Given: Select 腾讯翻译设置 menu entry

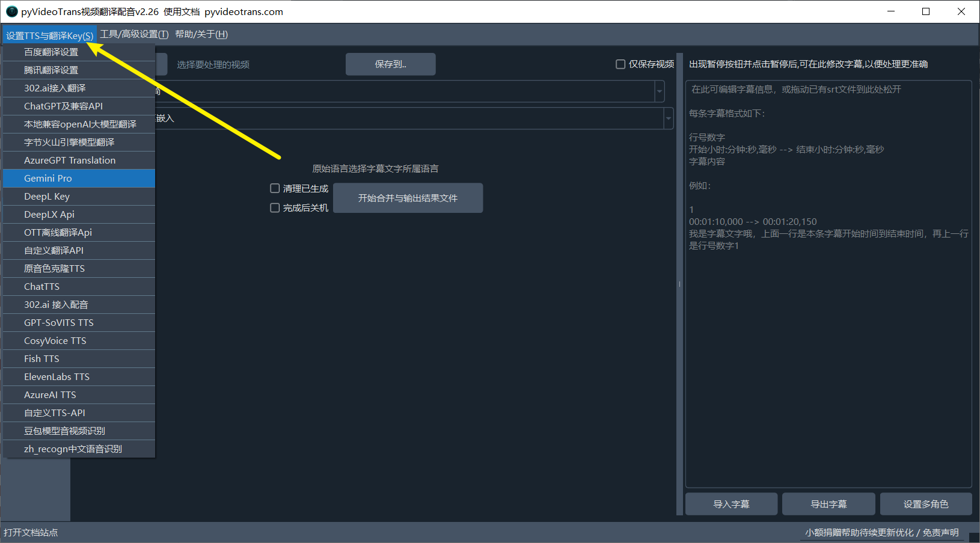Looking at the screenshot, I should tap(79, 70).
